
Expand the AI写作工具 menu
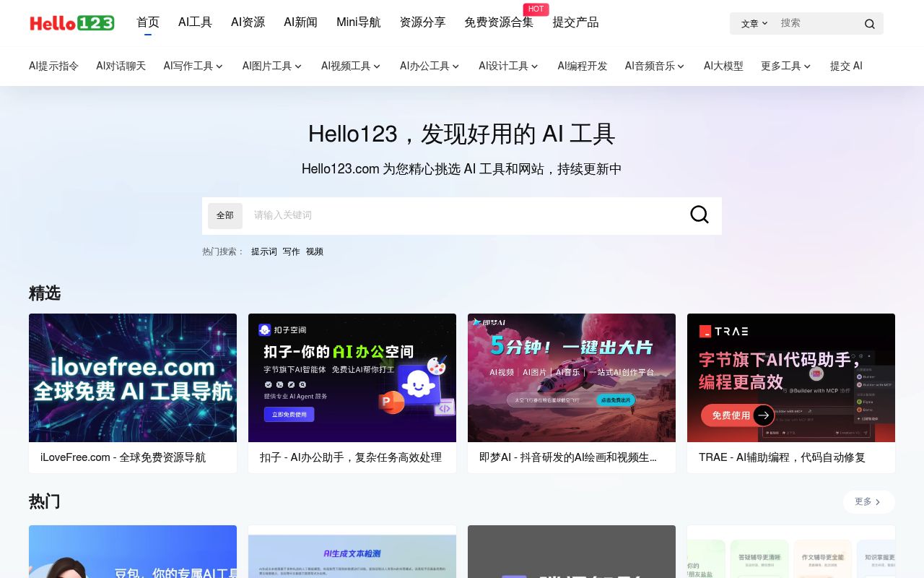(193, 66)
